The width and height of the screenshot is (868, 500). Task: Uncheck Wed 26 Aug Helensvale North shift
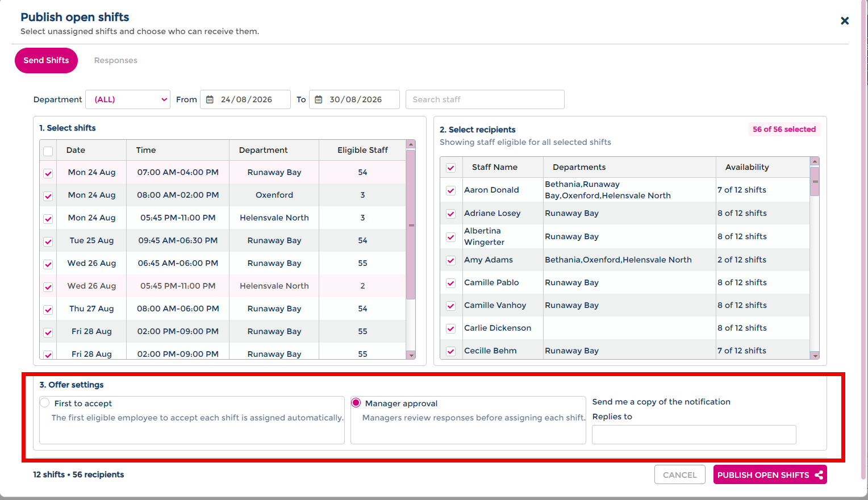pos(48,287)
